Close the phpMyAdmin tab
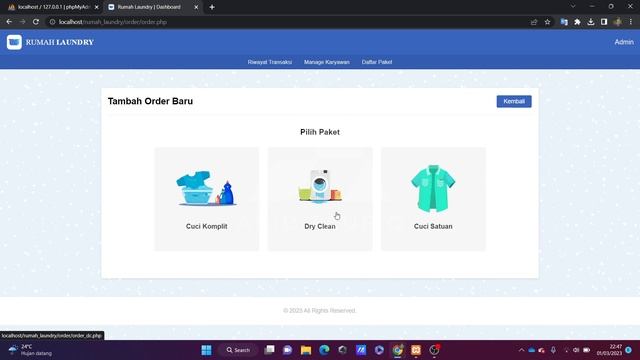Screen dimensions: 640x360 (96, 7)
